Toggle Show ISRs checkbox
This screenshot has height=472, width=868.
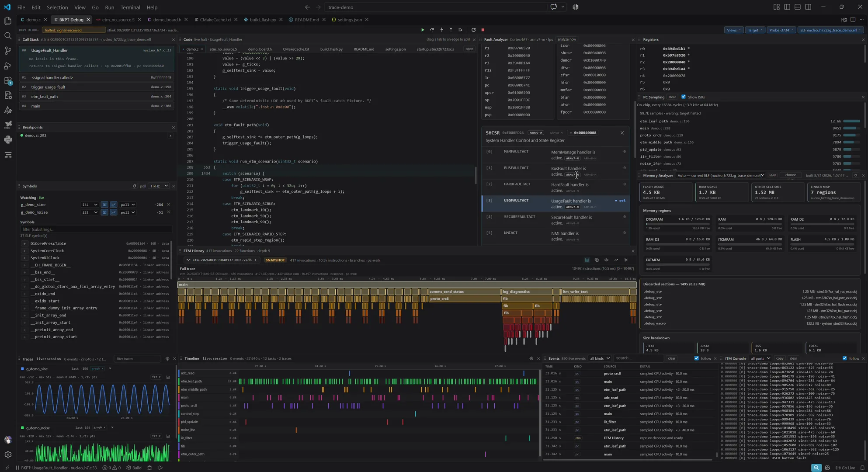point(684,97)
